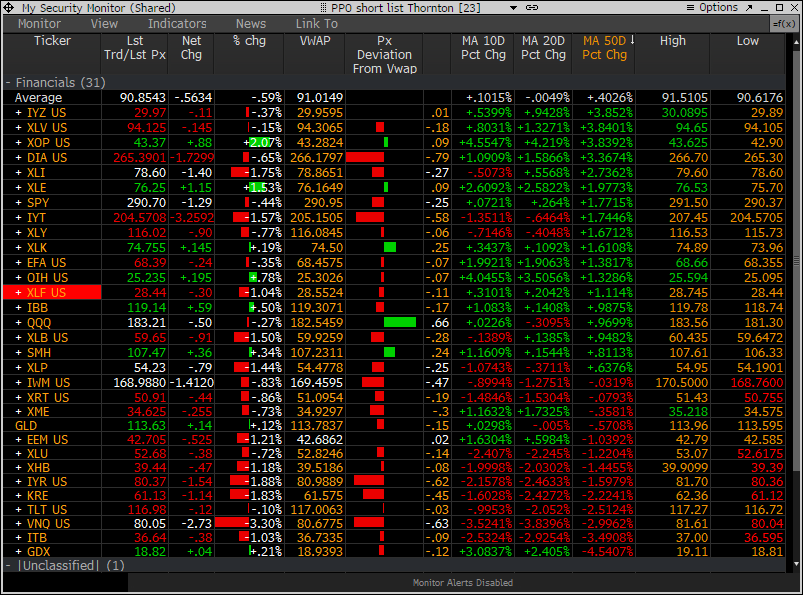Click the crosshair move icon in title bar

pyautogui.click(x=9, y=8)
